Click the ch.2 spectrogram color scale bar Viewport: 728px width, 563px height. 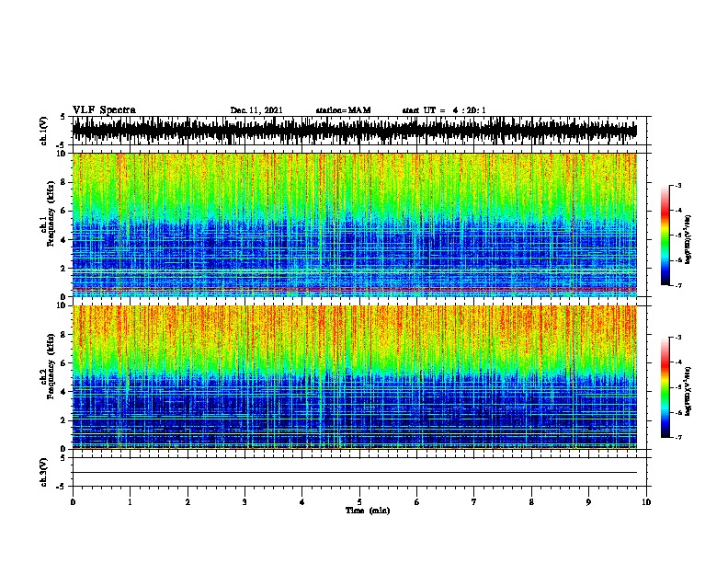click(x=665, y=387)
